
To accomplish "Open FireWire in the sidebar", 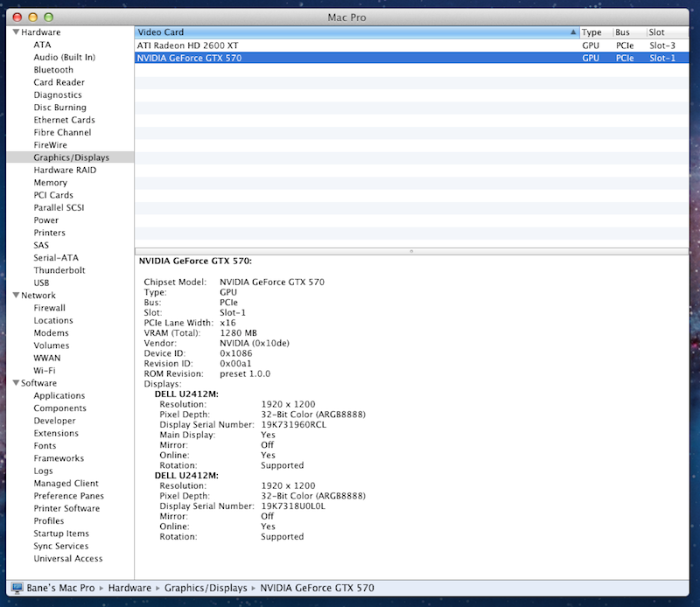I will click(x=50, y=144).
